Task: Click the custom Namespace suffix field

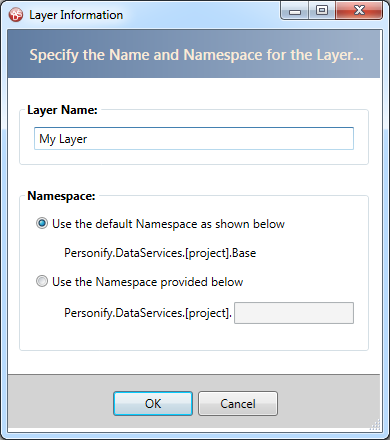Action: [x=294, y=313]
